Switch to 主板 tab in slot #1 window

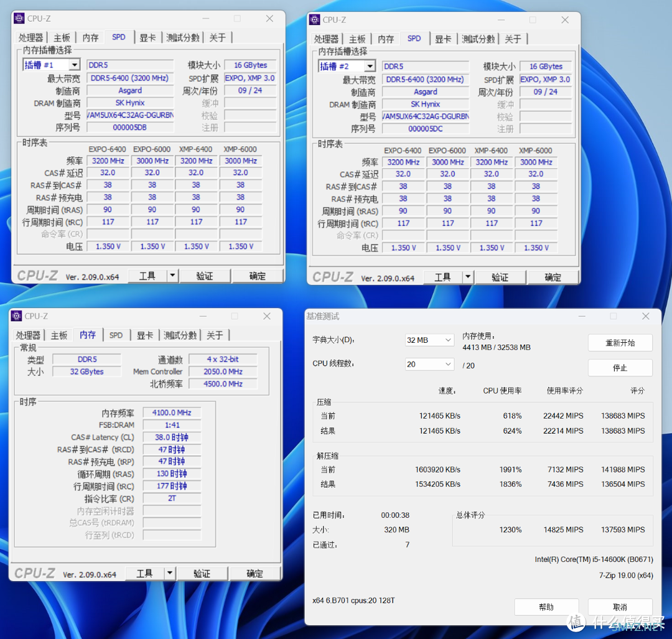(x=62, y=38)
